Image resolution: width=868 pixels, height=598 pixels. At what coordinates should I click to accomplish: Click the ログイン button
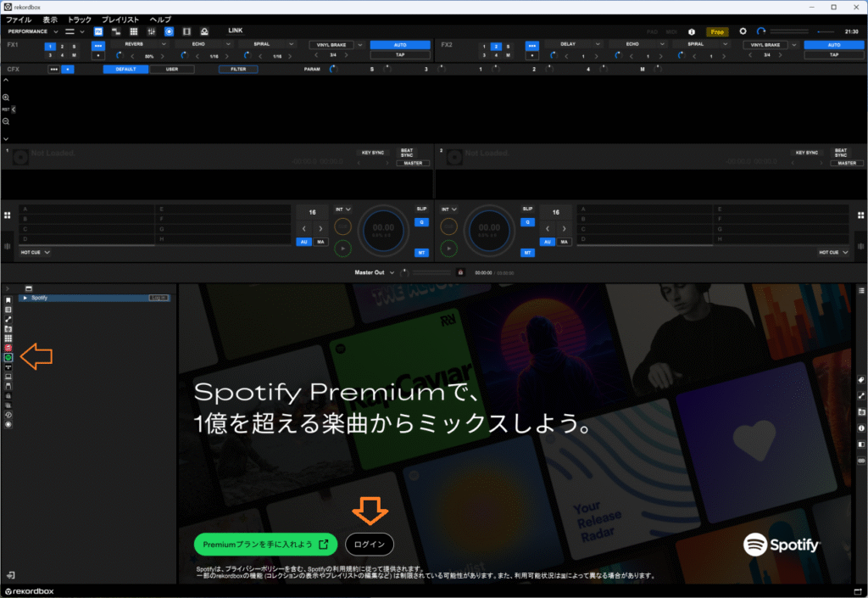click(x=370, y=544)
